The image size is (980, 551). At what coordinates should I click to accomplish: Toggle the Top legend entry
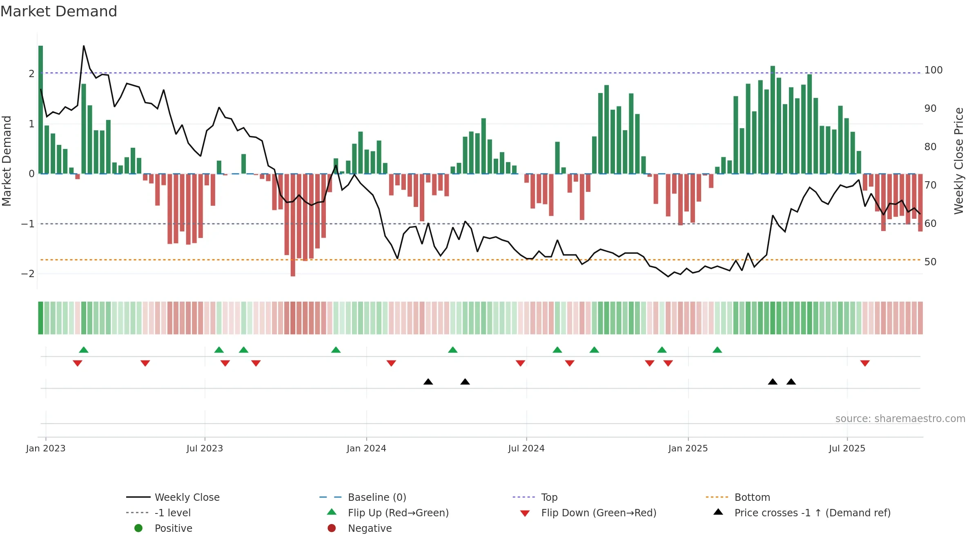coord(535,497)
